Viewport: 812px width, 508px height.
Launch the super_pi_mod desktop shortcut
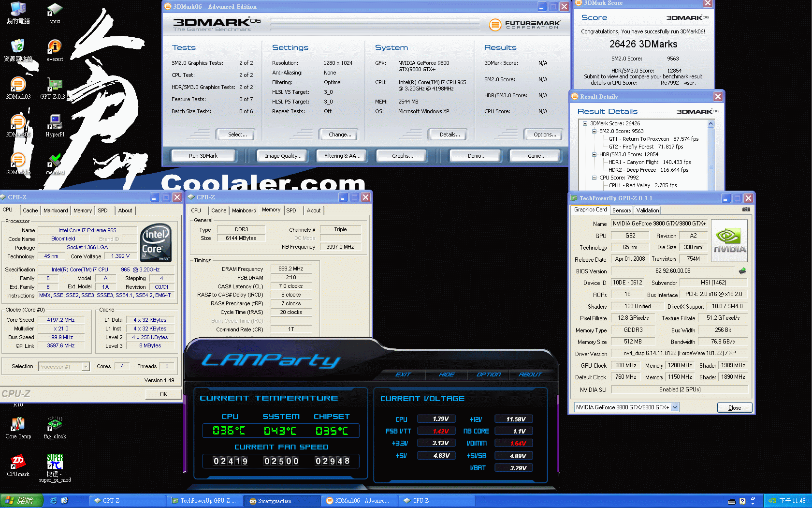pos(55,468)
